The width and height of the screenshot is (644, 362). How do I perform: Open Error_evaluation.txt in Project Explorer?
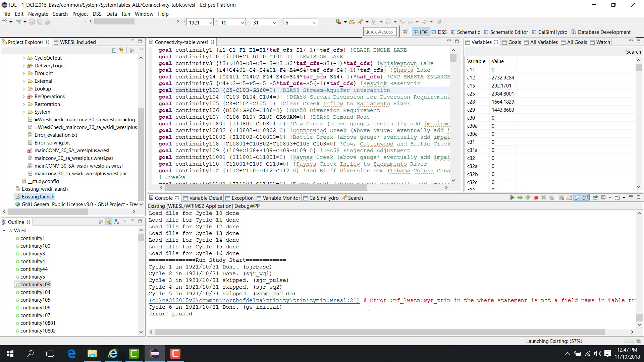tap(56, 135)
